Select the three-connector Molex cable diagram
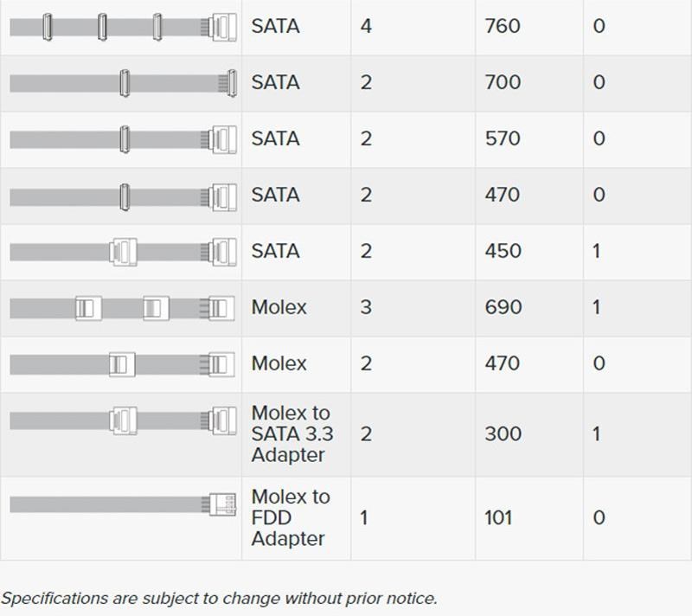 coord(123,308)
